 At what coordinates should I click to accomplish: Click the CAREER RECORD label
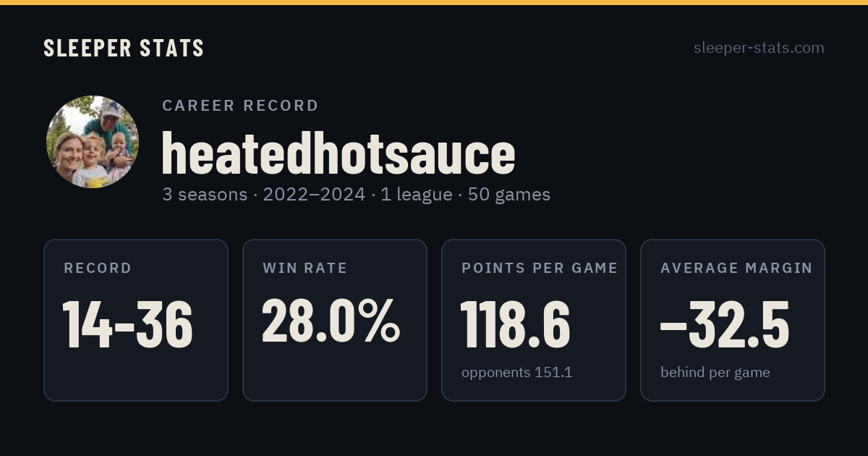(240, 106)
